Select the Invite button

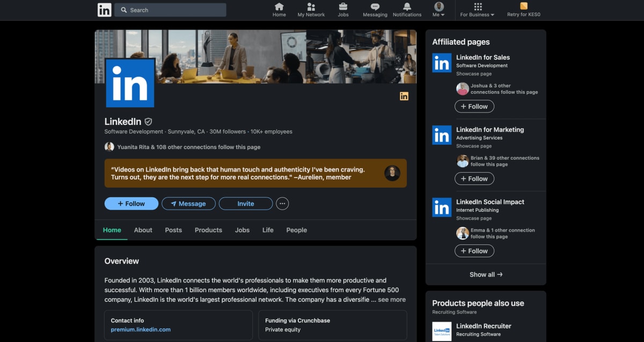(246, 204)
